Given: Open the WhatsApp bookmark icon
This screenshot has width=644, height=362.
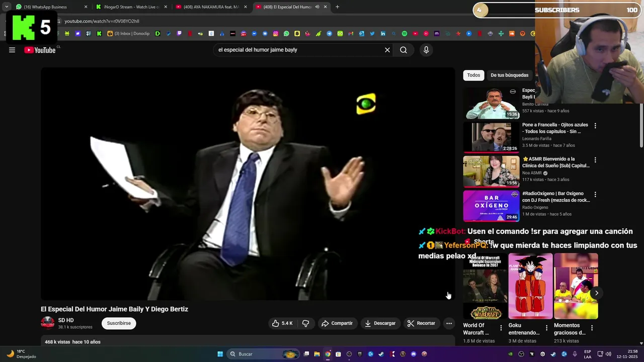Looking at the screenshot, I should (286, 34).
